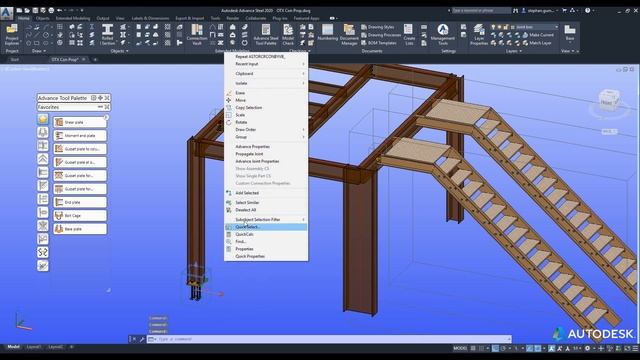Select Base plate connection in palette
640x360 pixels.
[80, 229]
